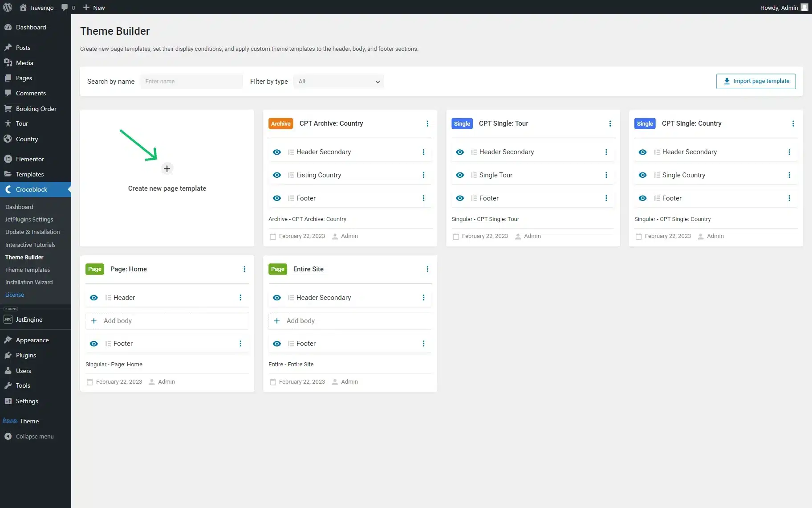Click the Plugins plug icon
812x508 pixels.
point(8,355)
